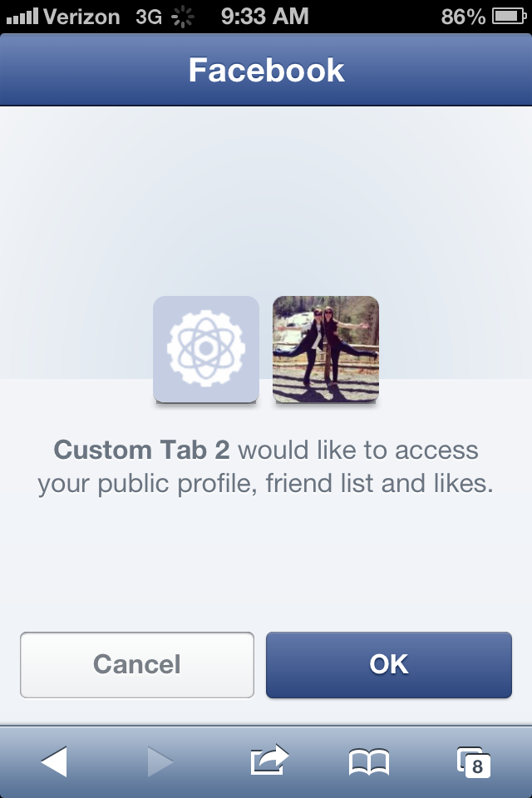Tap the greyed-out forward arrow
Viewport: 532px width, 798px height.
(x=160, y=761)
